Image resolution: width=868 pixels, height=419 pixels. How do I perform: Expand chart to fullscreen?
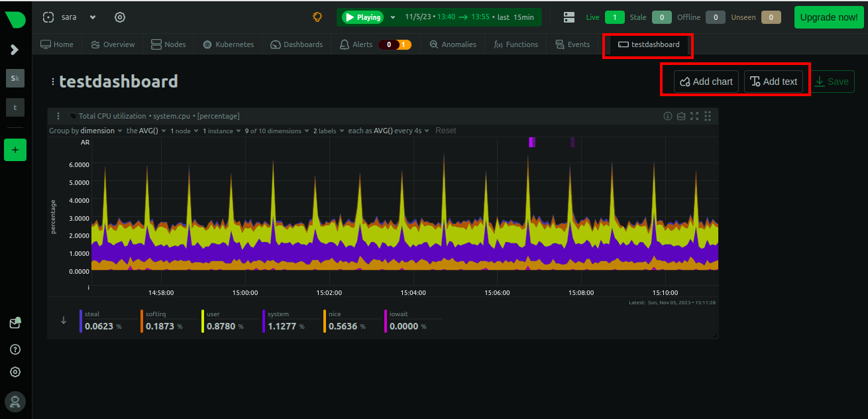point(694,116)
